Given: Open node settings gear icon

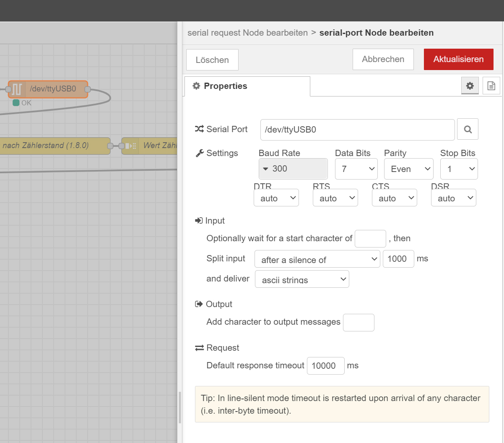Looking at the screenshot, I should point(470,86).
